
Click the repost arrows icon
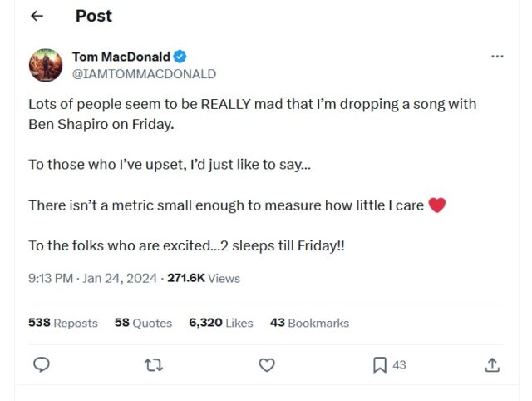pyautogui.click(x=154, y=364)
